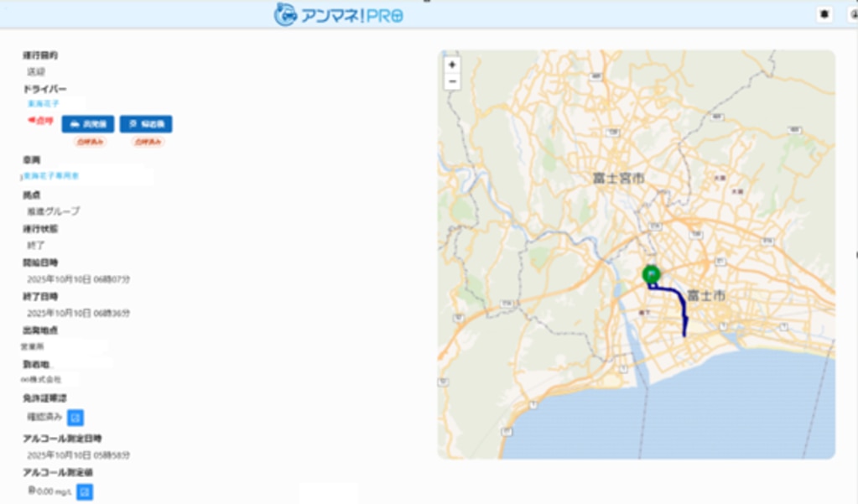
Task: Click the green destination marker on map
Action: click(651, 274)
